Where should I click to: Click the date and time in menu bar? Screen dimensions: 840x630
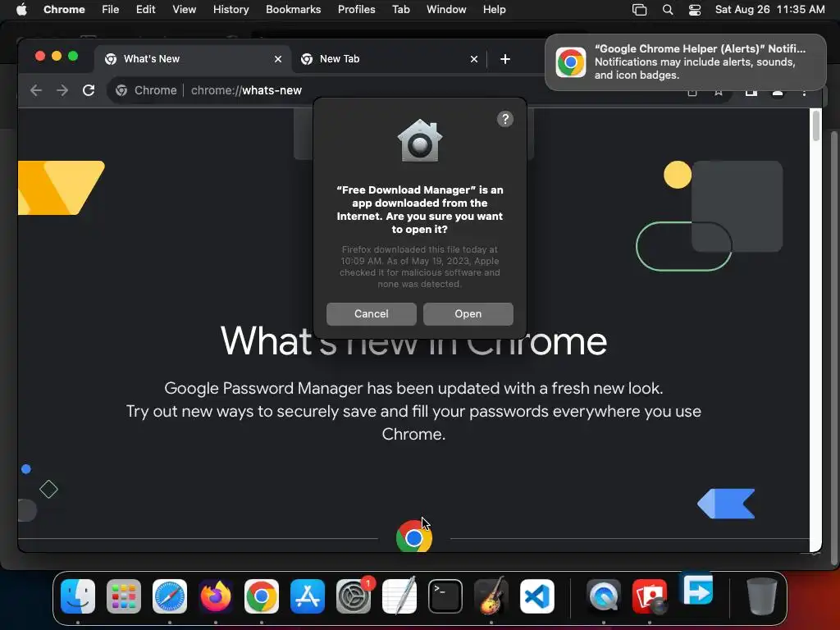[x=769, y=10]
